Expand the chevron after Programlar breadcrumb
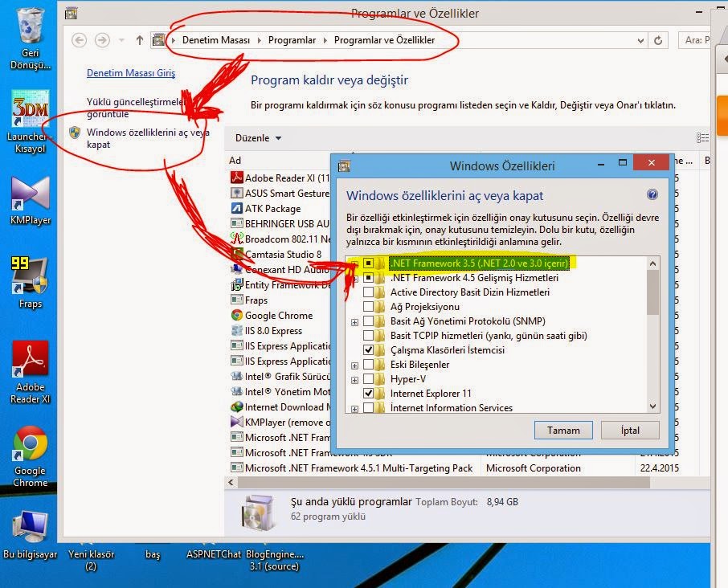728x588 pixels. [325, 40]
